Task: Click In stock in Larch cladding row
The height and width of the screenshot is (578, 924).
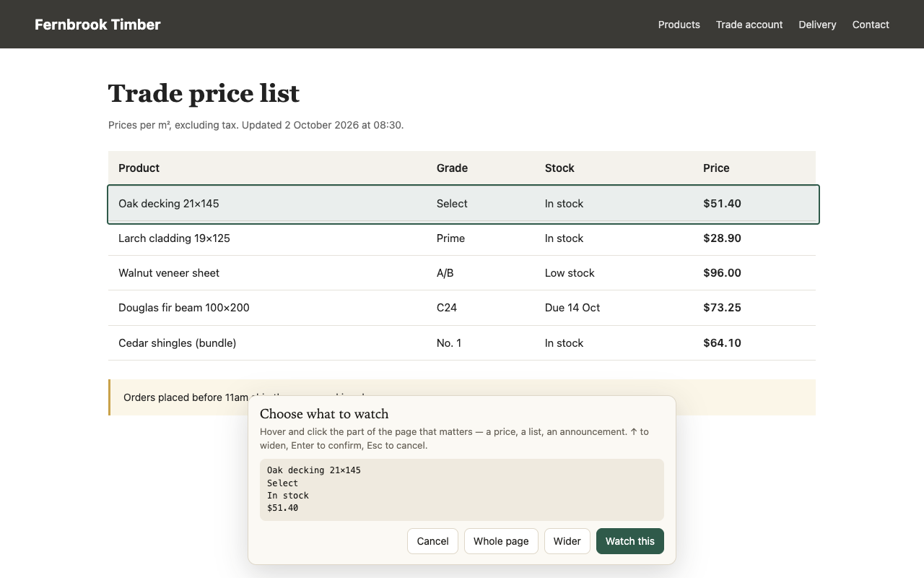Action: coord(614,238)
